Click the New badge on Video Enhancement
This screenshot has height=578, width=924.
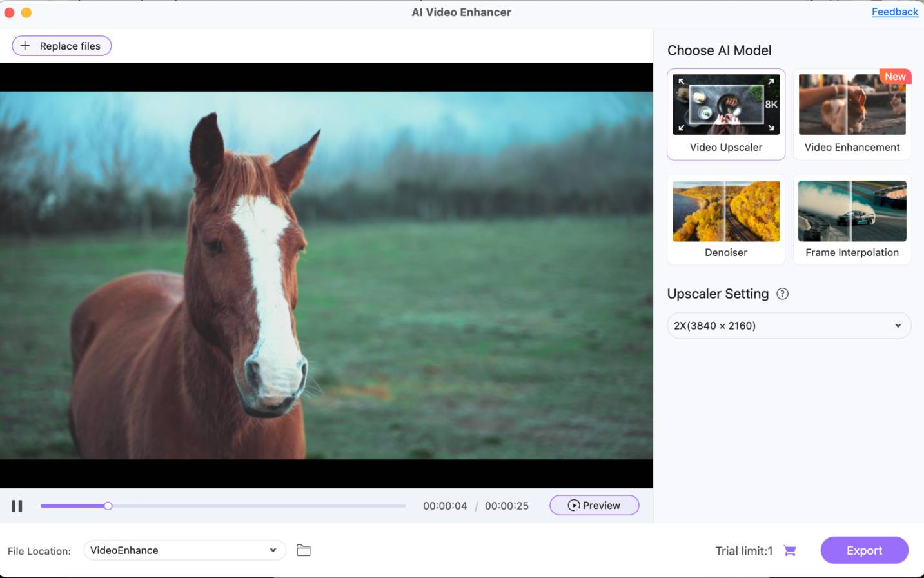895,76
